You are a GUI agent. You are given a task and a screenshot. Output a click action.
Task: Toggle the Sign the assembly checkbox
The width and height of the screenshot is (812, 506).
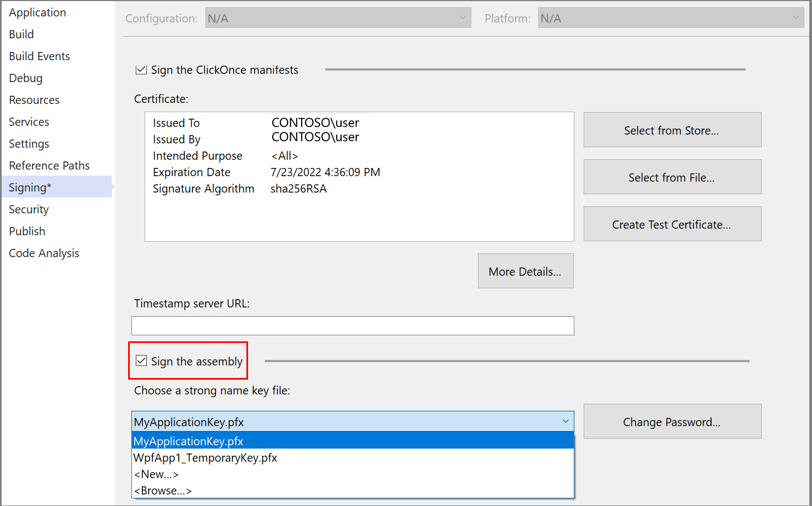pos(141,361)
